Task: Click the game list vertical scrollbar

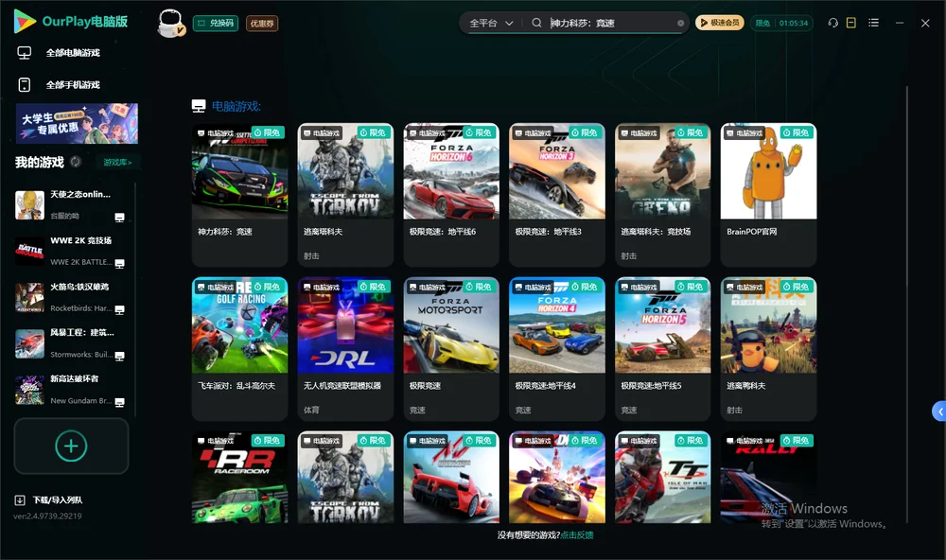Action: (906, 305)
